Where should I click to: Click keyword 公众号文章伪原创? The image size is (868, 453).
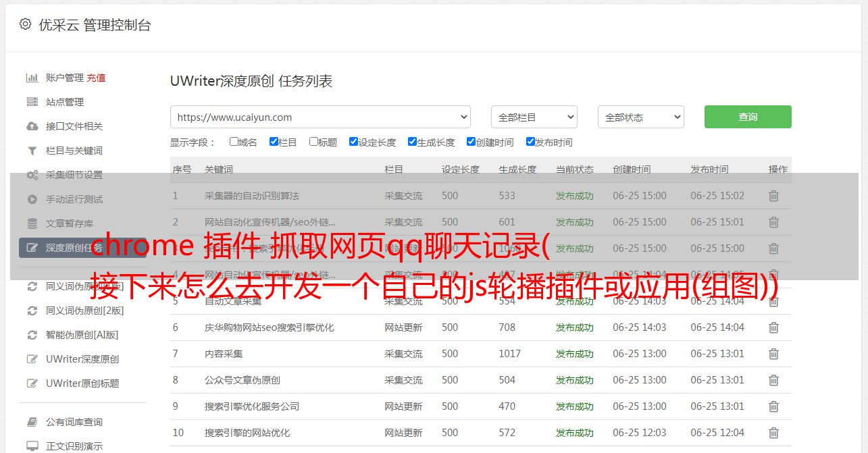click(x=242, y=380)
